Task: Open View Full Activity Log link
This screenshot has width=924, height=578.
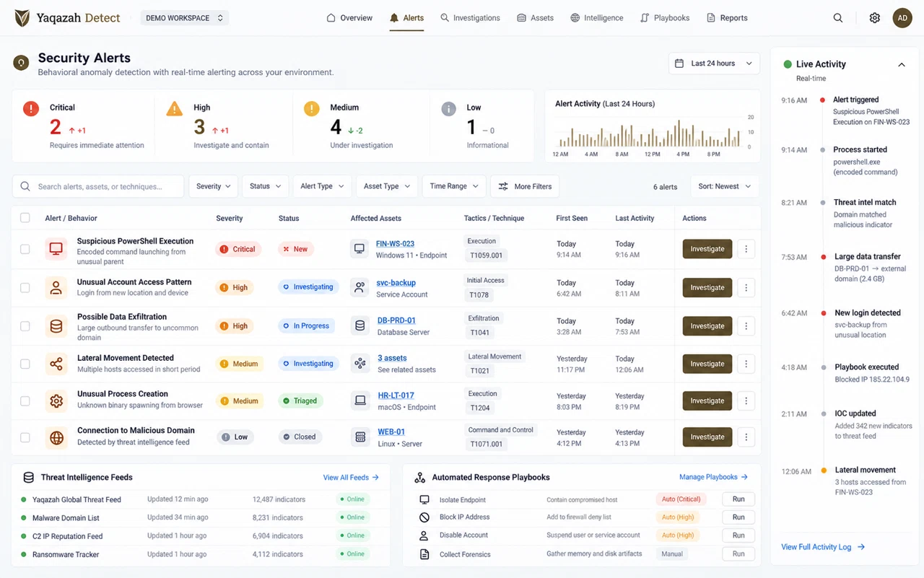Action: (x=823, y=547)
